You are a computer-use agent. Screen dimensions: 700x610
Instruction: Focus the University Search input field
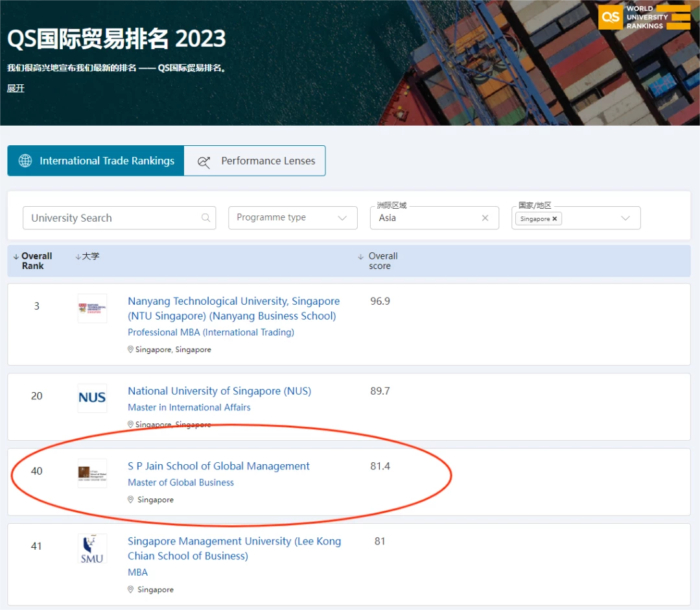(119, 217)
